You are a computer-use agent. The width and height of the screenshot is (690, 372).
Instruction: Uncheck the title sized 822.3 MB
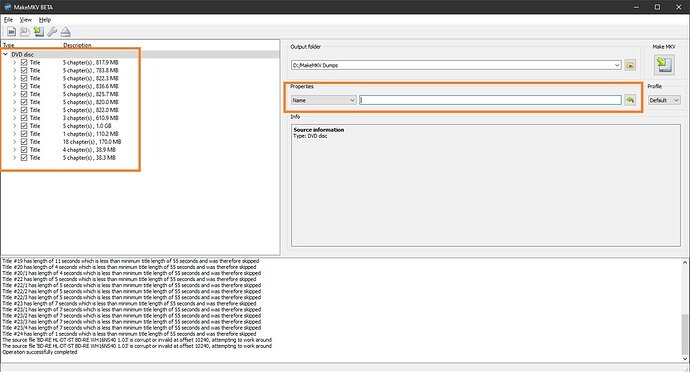click(x=24, y=78)
